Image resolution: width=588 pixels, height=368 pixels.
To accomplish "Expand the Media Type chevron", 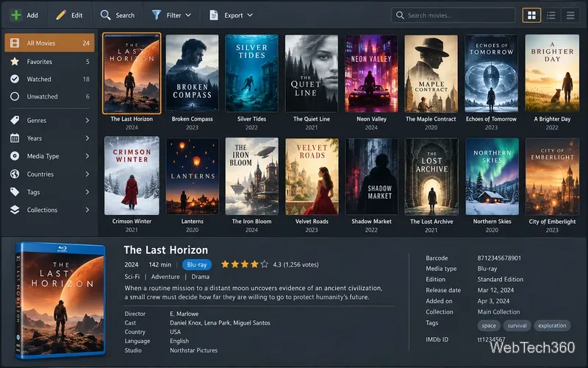I will 87,156.
